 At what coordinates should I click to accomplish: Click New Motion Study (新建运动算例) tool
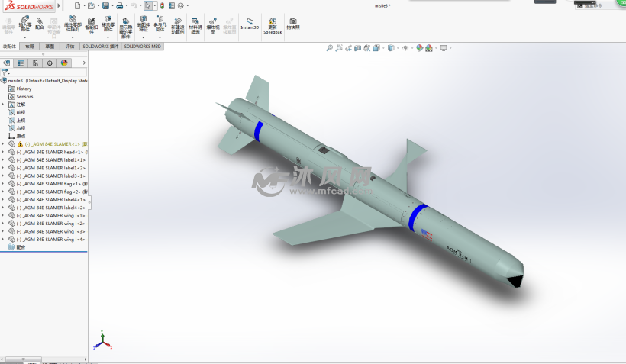pos(178,26)
